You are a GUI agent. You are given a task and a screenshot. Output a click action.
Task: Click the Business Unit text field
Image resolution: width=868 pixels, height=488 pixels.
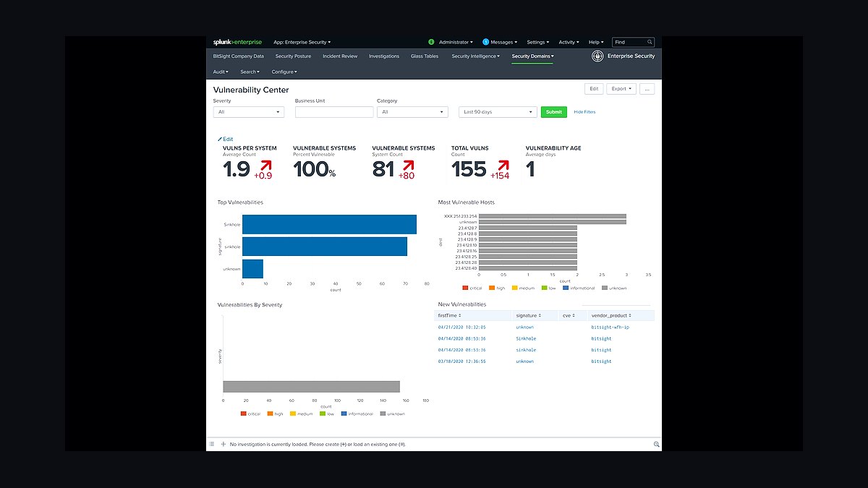point(334,112)
